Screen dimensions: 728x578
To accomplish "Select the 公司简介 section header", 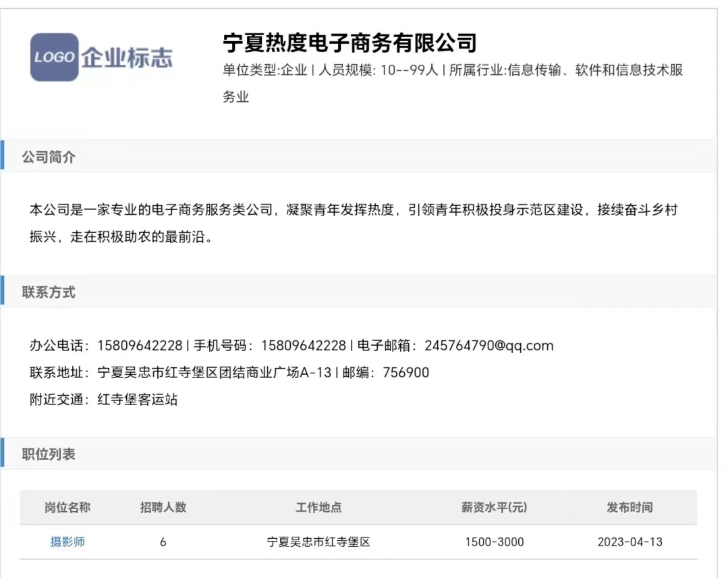I will [49, 157].
